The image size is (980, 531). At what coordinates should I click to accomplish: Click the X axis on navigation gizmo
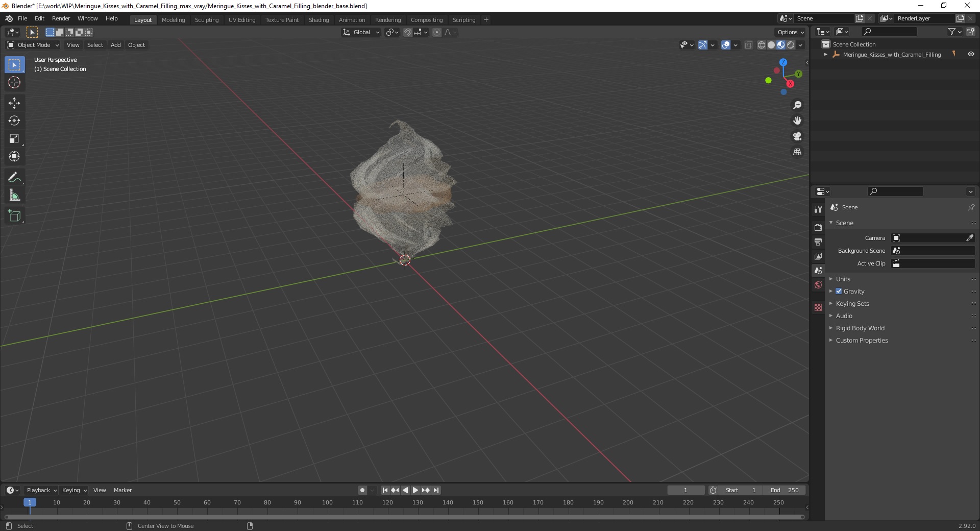[790, 84]
